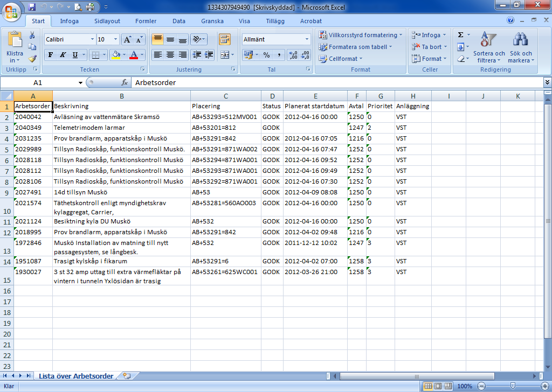Decrease decimal places
The width and height of the screenshot is (552, 392).
pyautogui.click(x=305, y=55)
